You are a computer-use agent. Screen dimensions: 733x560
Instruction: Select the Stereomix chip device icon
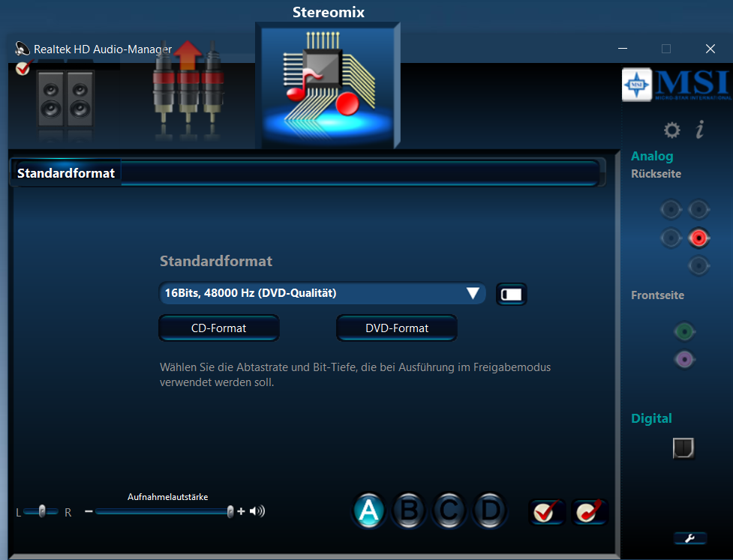(328, 85)
